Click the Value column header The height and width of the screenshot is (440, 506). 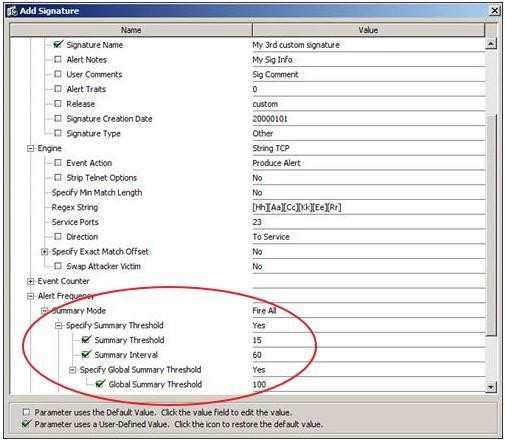coord(368,30)
